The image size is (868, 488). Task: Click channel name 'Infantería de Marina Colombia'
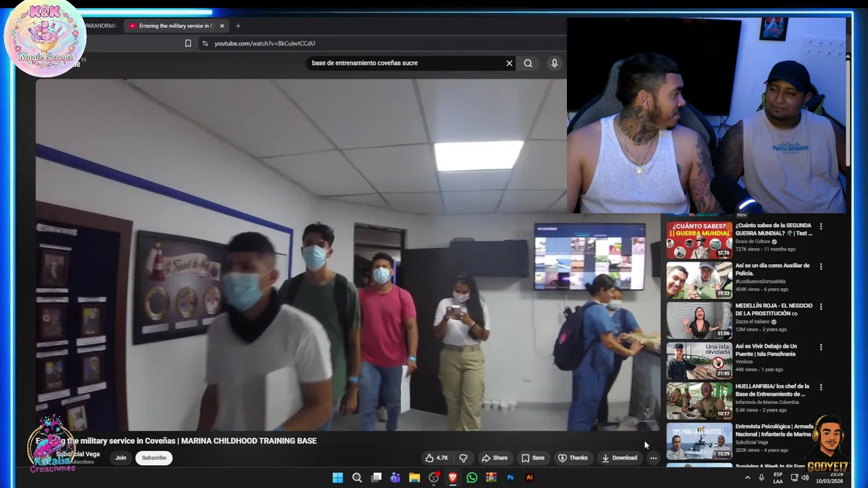pos(766,402)
